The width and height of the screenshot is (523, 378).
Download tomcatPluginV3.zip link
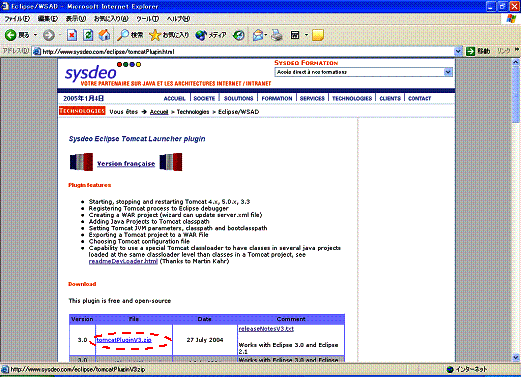124,340
